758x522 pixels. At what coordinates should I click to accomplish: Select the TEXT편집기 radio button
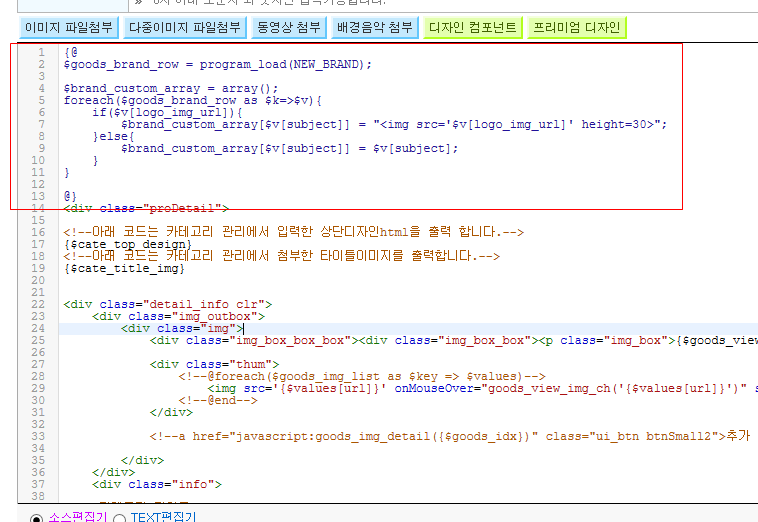[119, 519]
